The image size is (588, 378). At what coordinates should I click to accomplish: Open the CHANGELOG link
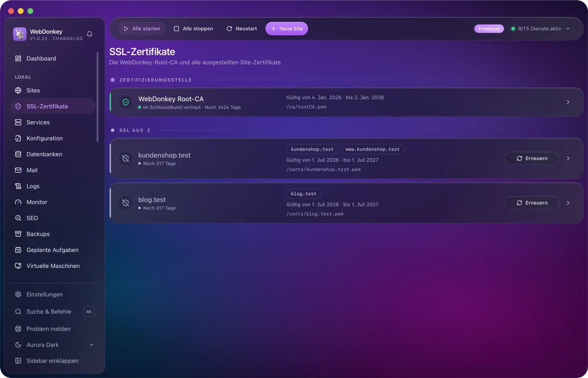coord(68,39)
